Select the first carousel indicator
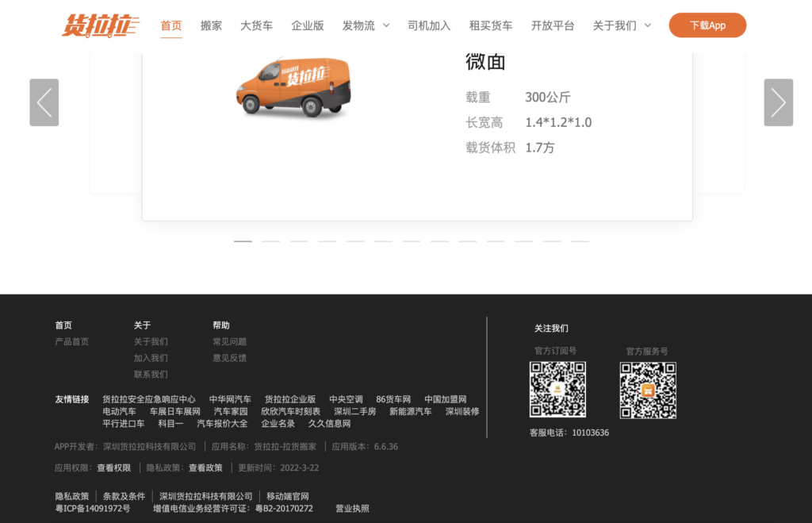 click(243, 241)
